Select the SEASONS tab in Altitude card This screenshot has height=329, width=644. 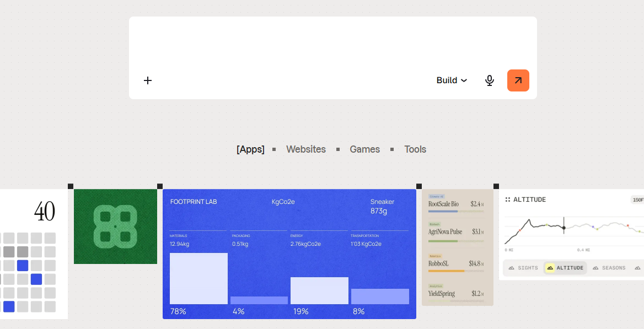point(609,268)
